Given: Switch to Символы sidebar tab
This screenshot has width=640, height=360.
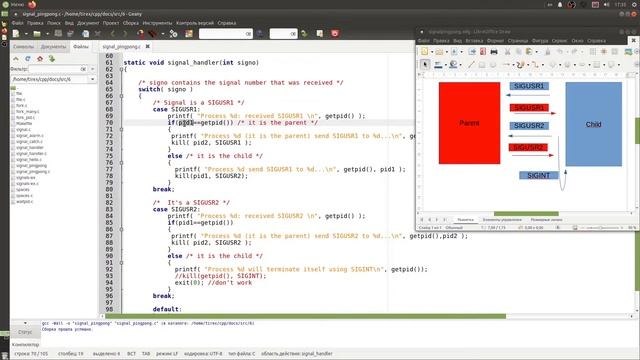Looking at the screenshot, I should 23,47.
